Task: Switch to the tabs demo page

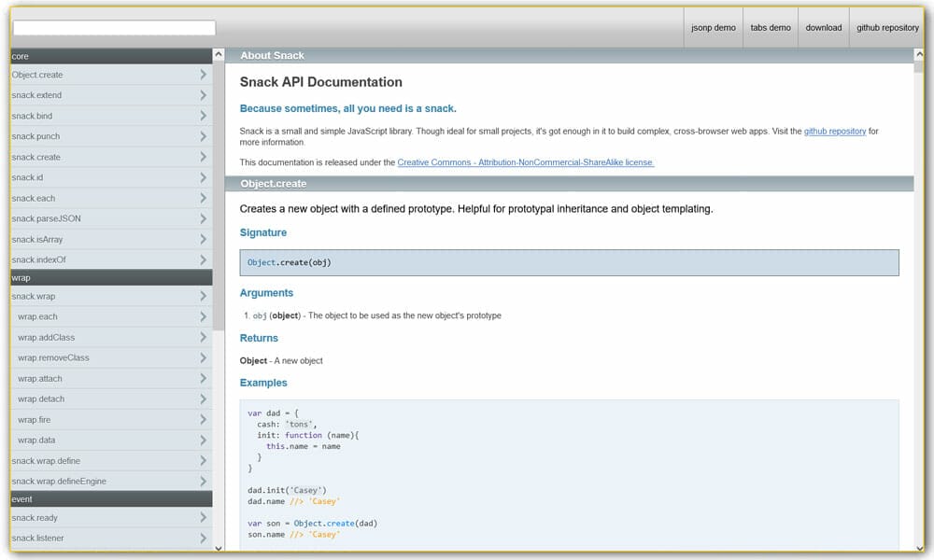Action: tap(770, 27)
